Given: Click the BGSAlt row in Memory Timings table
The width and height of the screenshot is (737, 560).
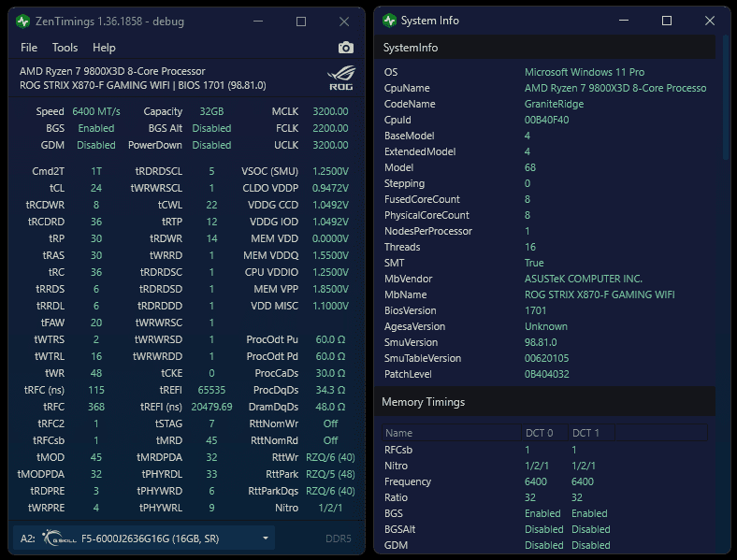Looking at the screenshot, I should click(544, 529).
